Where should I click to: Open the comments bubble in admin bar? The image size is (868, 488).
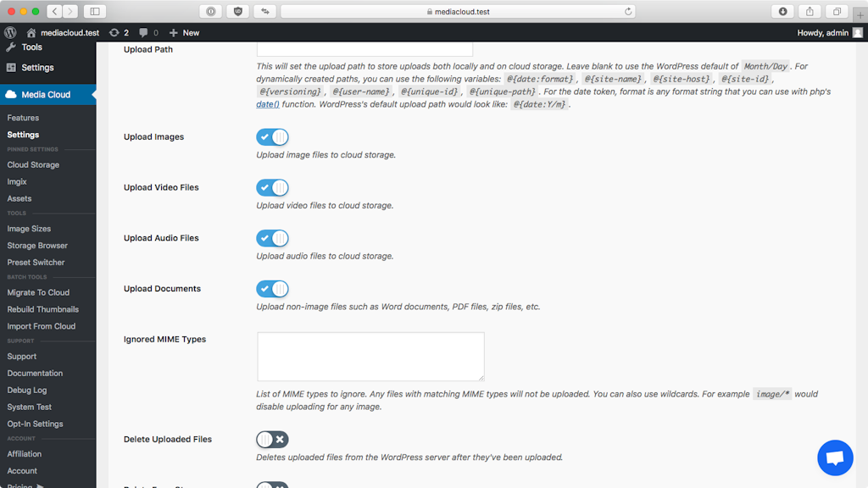(x=148, y=32)
